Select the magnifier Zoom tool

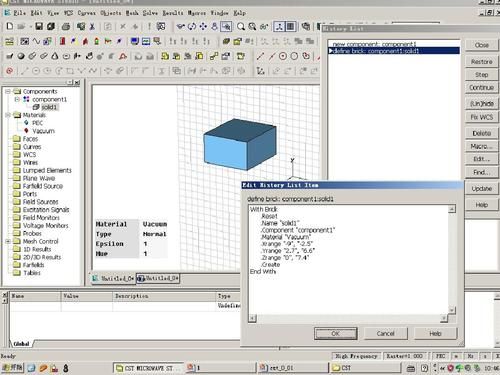tap(241, 26)
